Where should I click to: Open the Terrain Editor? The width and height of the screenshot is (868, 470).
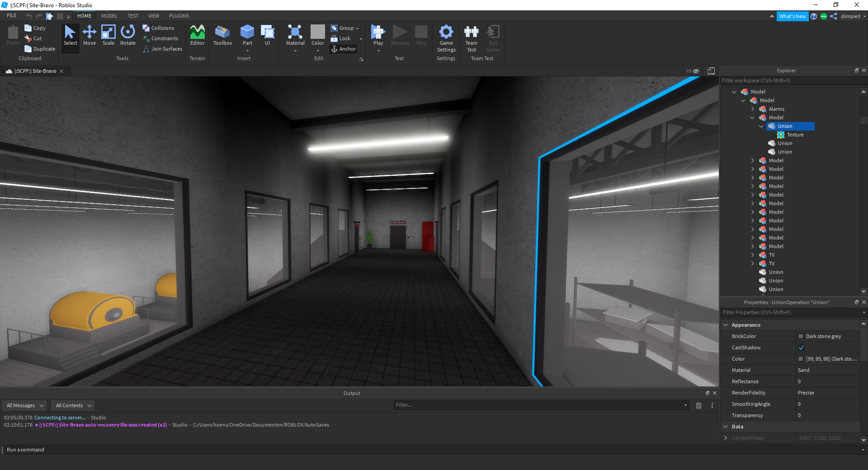(197, 36)
